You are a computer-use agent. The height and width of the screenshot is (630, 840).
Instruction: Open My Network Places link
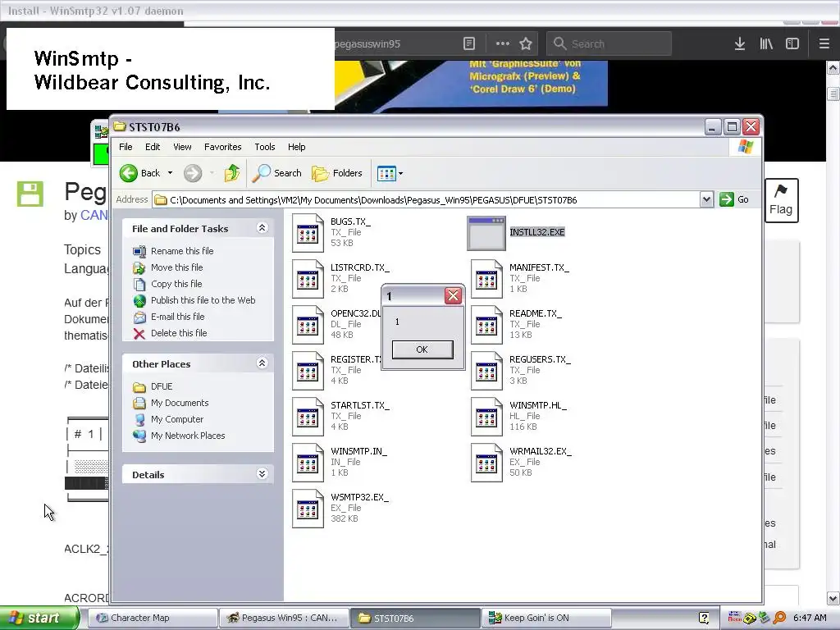[x=188, y=436]
